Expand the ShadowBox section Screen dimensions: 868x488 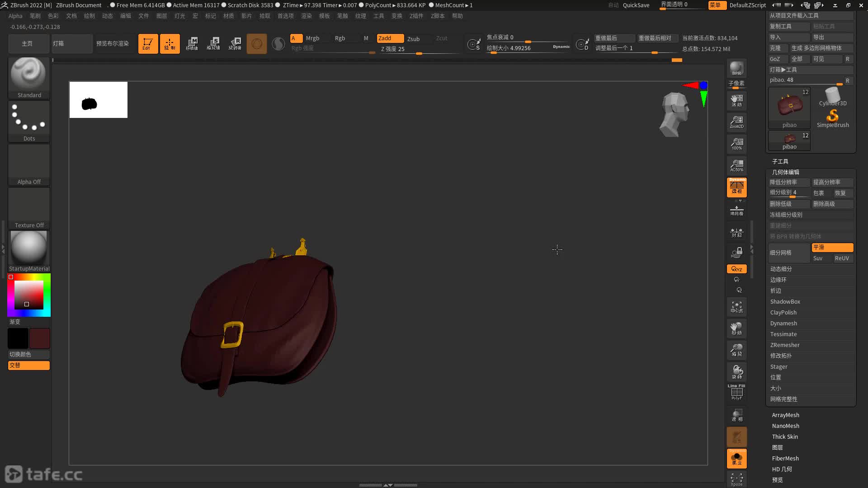coord(785,301)
